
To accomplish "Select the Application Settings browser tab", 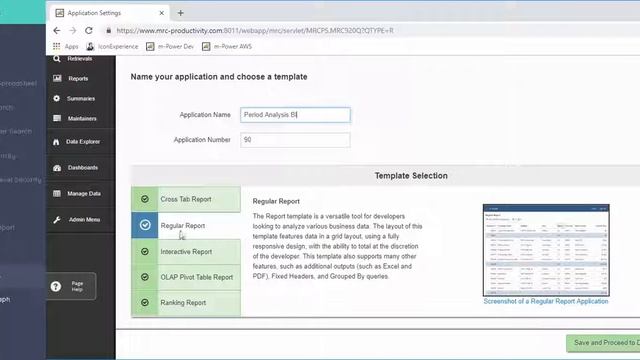I will (x=109, y=13).
